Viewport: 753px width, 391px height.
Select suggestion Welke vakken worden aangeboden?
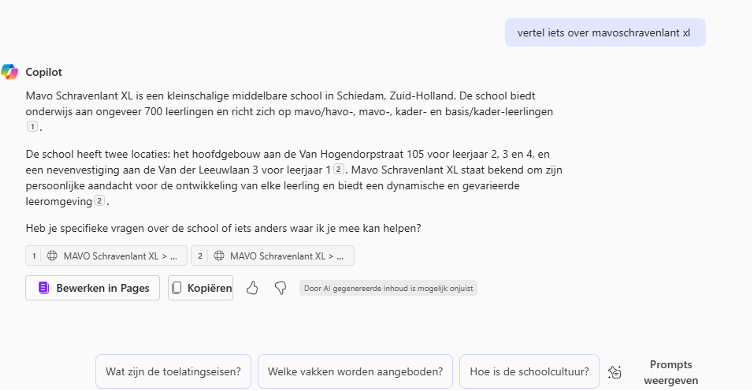click(355, 371)
